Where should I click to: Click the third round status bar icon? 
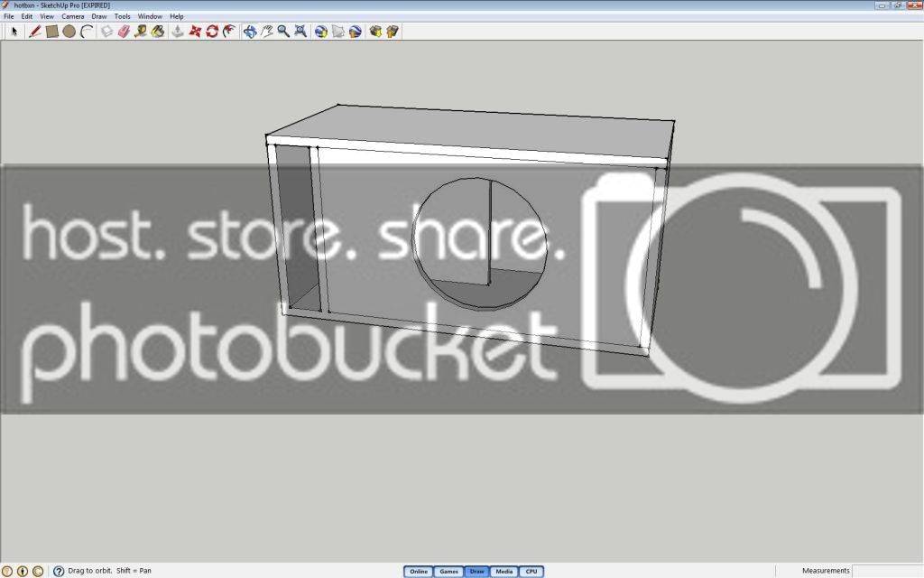coord(38,571)
